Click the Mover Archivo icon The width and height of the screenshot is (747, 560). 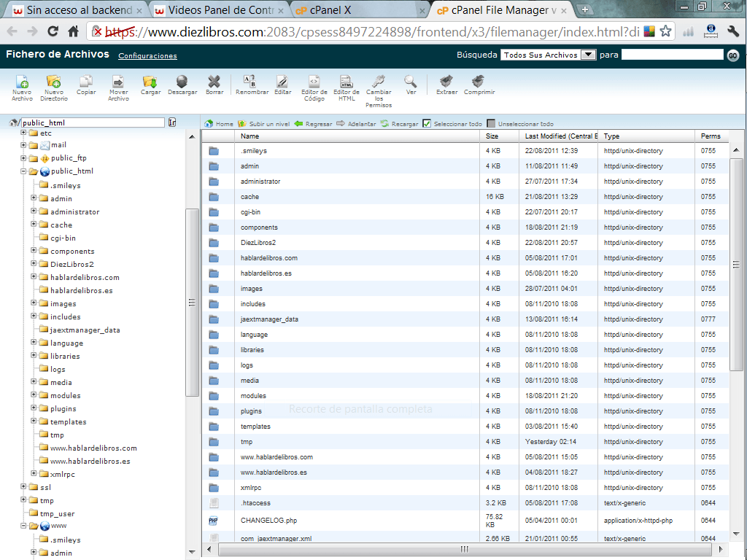(118, 88)
